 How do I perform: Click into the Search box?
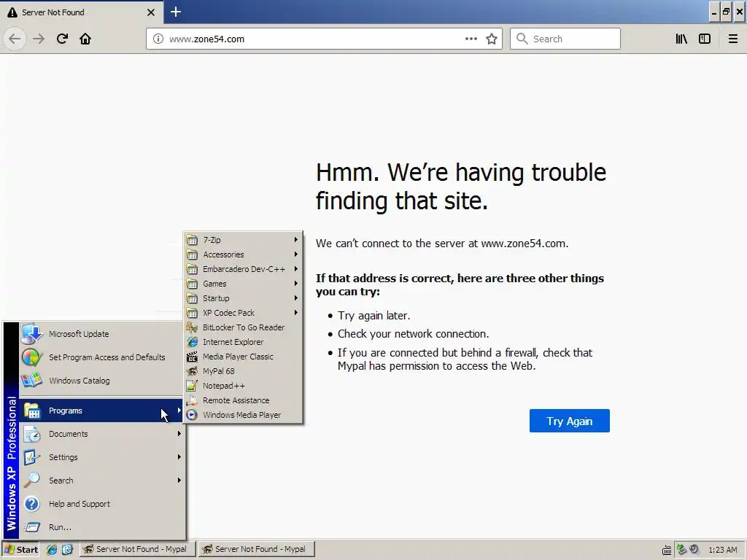click(565, 39)
